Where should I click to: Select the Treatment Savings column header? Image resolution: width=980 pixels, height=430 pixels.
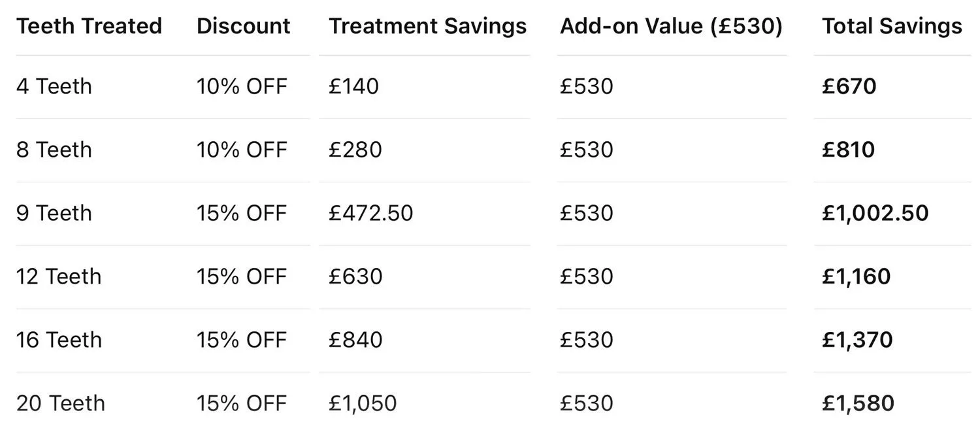pos(427,26)
